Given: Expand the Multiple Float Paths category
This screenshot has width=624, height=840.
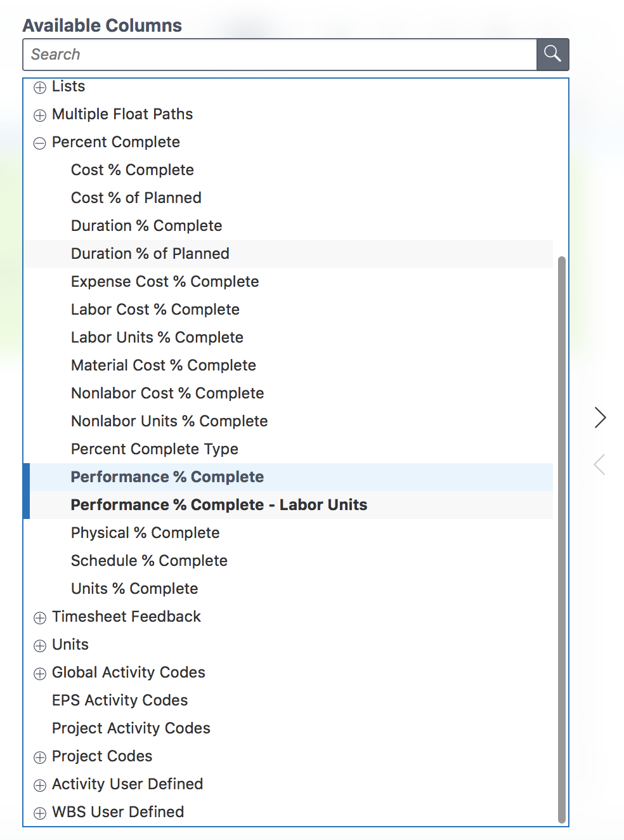Looking at the screenshot, I should tap(39, 115).
